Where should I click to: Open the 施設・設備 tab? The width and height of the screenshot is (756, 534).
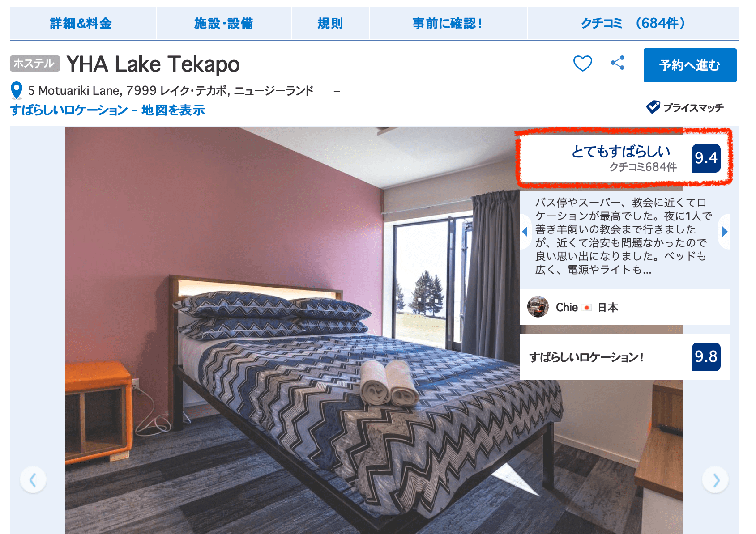[x=224, y=23]
